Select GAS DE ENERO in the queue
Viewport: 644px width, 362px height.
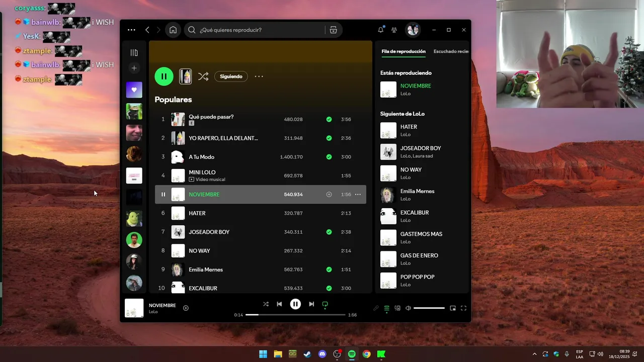point(423,259)
